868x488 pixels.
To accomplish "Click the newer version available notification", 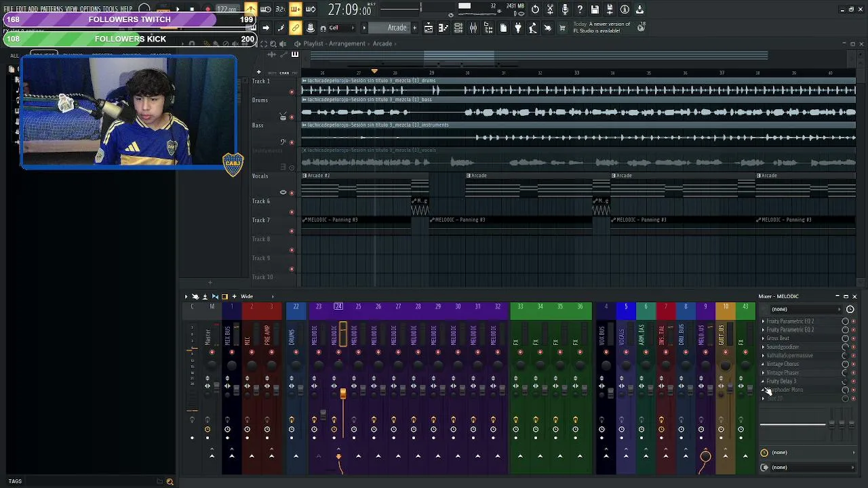I will coord(602,27).
